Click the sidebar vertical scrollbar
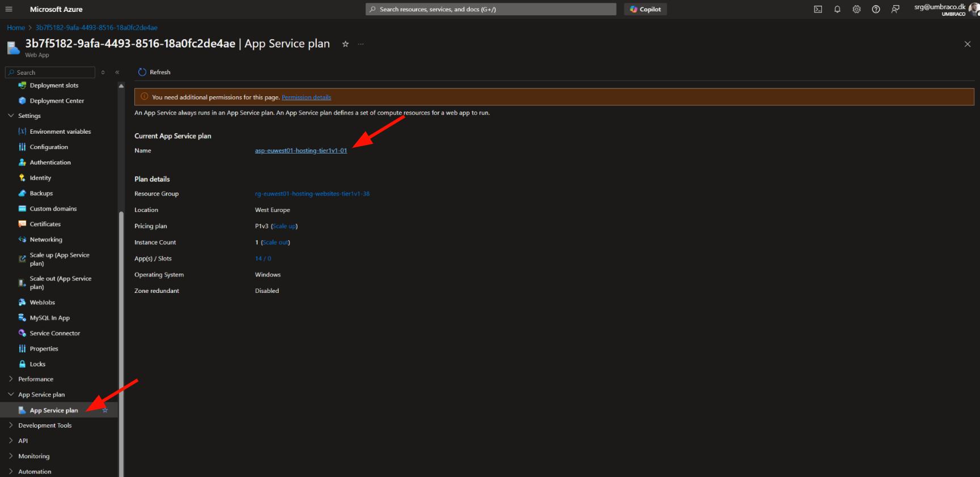 pyautogui.click(x=121, y=340)
